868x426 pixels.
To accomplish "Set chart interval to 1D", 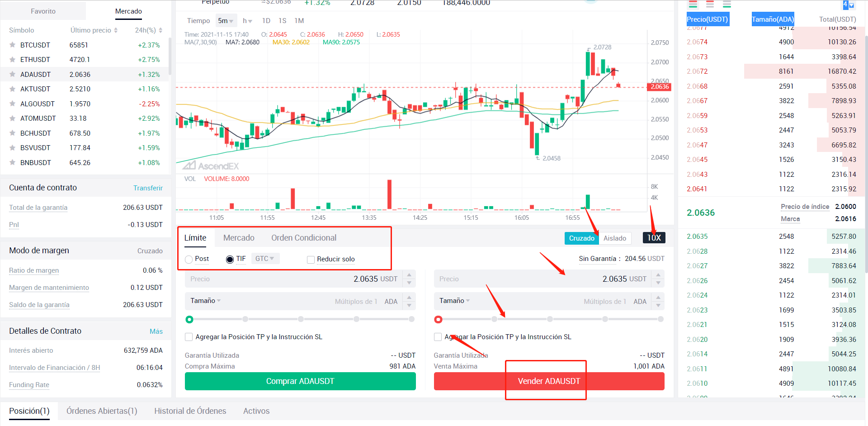I will (x=266, y=21).
